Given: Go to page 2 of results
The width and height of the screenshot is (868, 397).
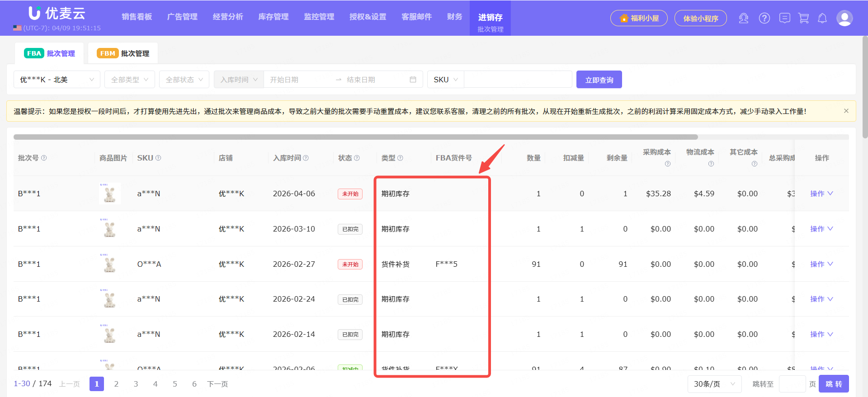Looking at the screenshot, I should point(116,384).
